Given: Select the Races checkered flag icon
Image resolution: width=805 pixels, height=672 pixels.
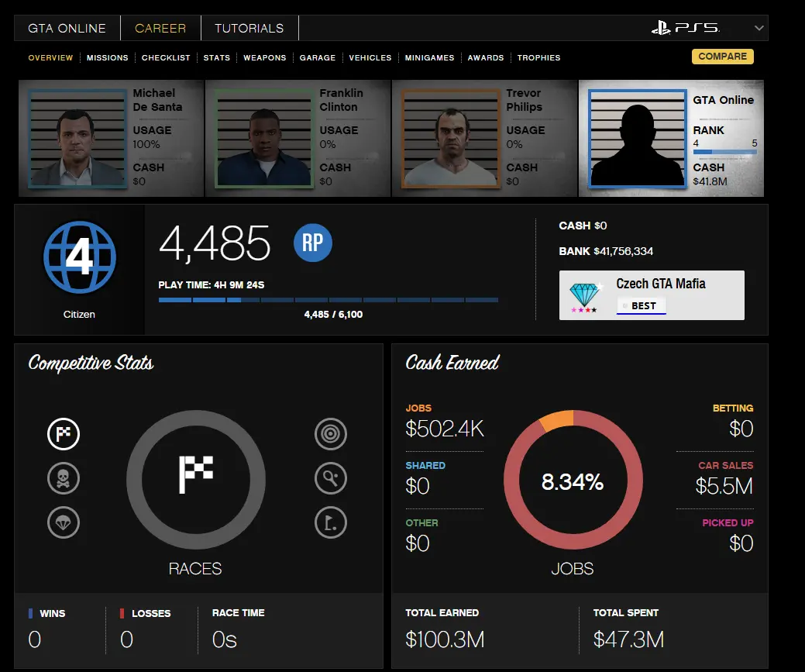Looking at the screenshot, I should (64, 434).
